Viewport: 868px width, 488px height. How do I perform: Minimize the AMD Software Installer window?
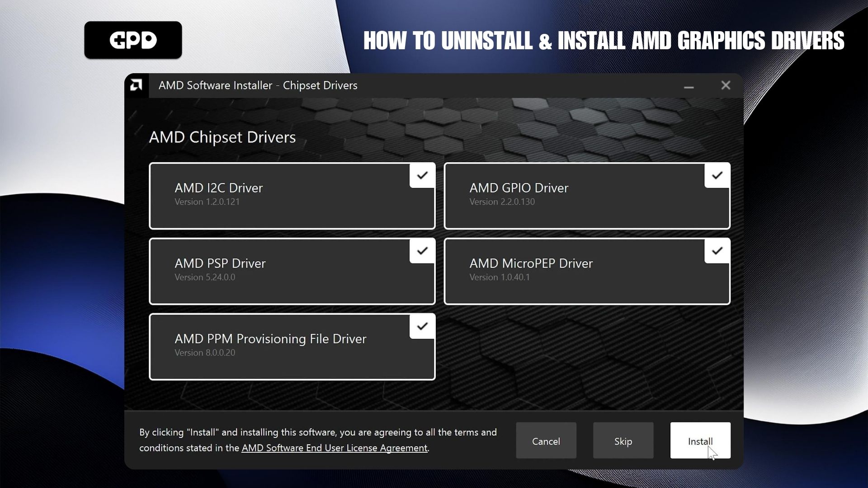point(689,86)
